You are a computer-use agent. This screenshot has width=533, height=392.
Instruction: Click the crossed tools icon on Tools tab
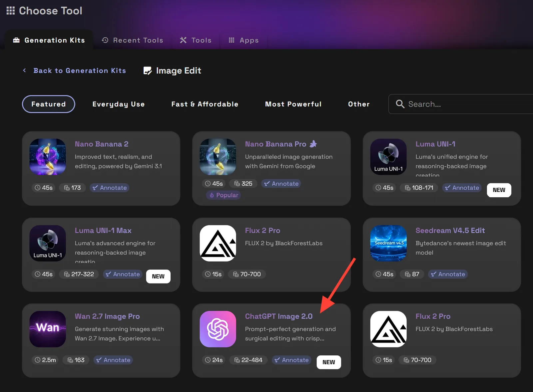pyautogui.click(x=183, y=40)
